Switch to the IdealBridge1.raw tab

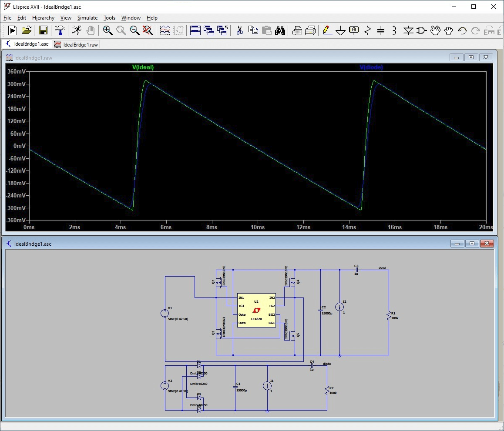coord(76,44)
